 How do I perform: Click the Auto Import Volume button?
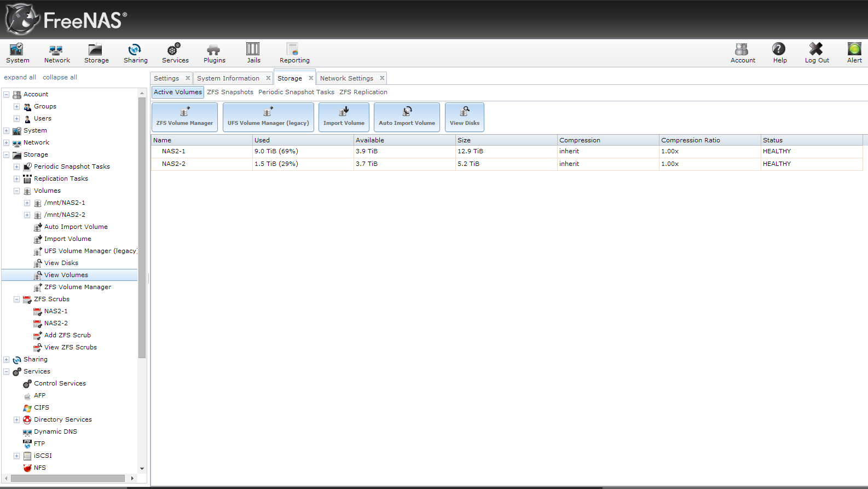(x=407, y=117)
